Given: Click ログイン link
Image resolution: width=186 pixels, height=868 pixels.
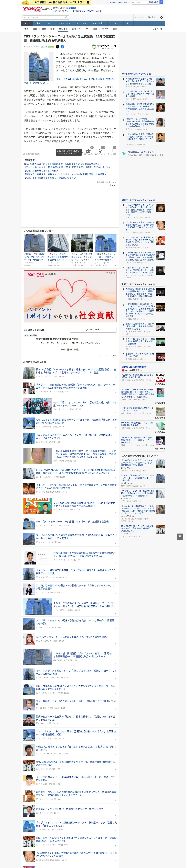Looking at the screenshot, I should 57,11.
